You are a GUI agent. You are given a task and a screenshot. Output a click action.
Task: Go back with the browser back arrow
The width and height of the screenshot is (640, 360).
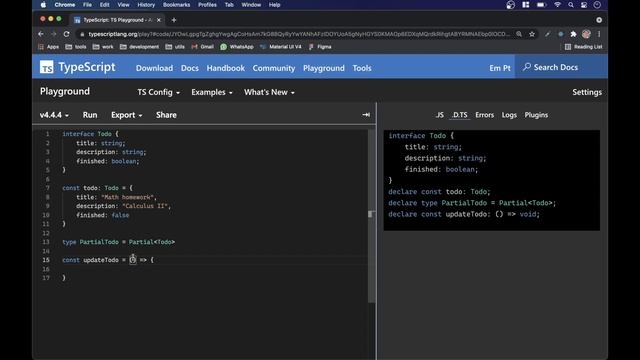41,34
